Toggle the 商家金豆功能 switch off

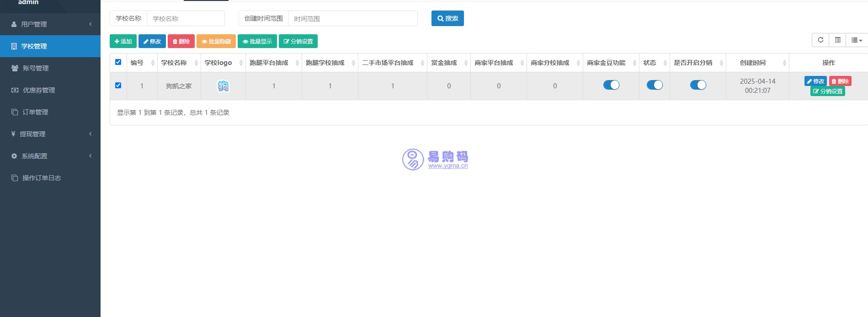click(x=611, y=85)
